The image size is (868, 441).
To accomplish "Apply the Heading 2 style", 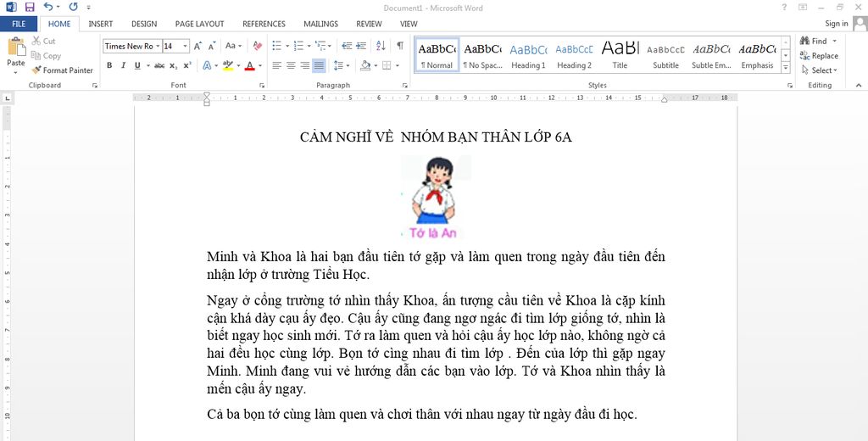I will tap(574, 55).
